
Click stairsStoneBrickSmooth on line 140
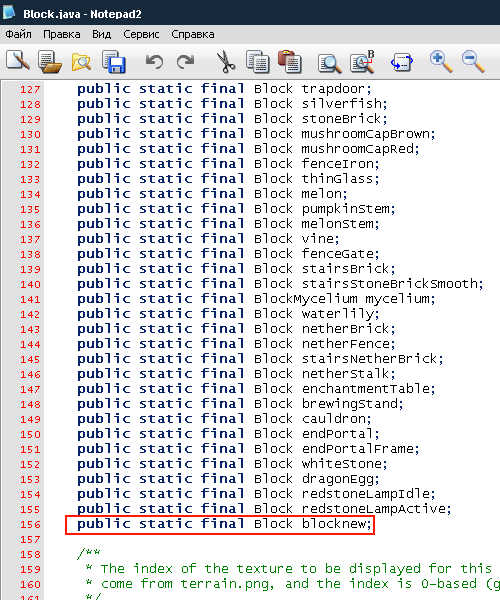390,284
